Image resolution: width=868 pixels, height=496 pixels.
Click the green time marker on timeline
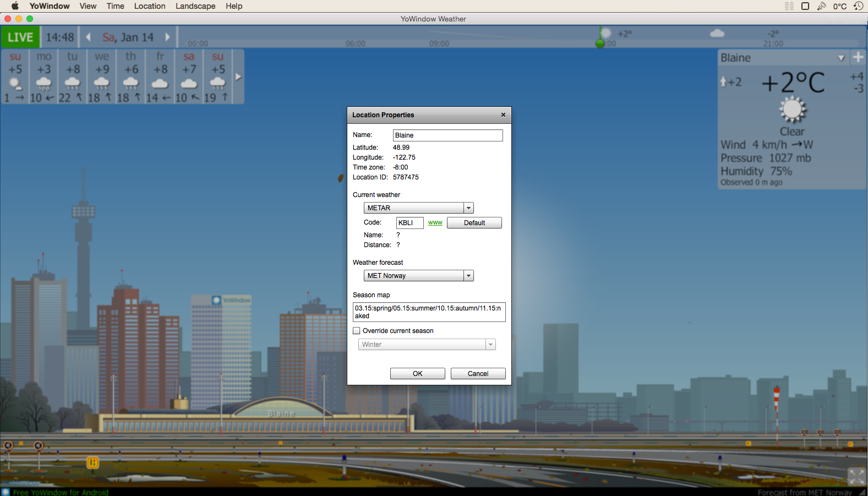point(600,43)
